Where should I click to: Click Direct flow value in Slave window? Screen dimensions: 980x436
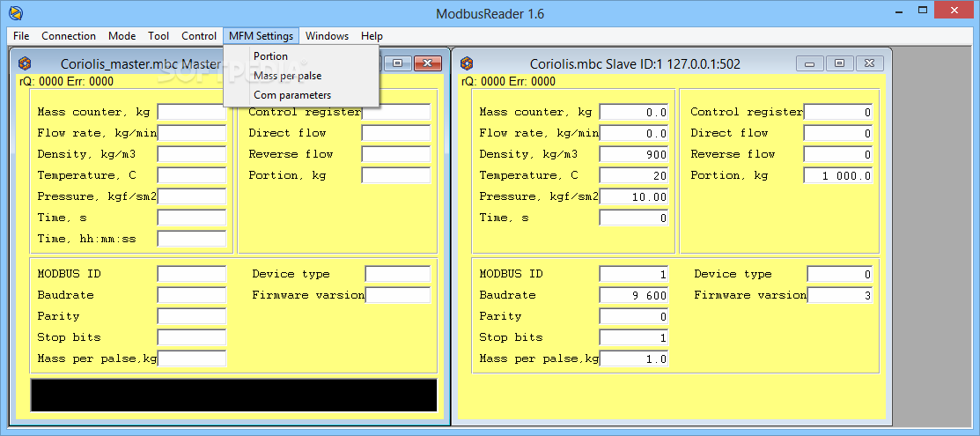coord(838,134)
